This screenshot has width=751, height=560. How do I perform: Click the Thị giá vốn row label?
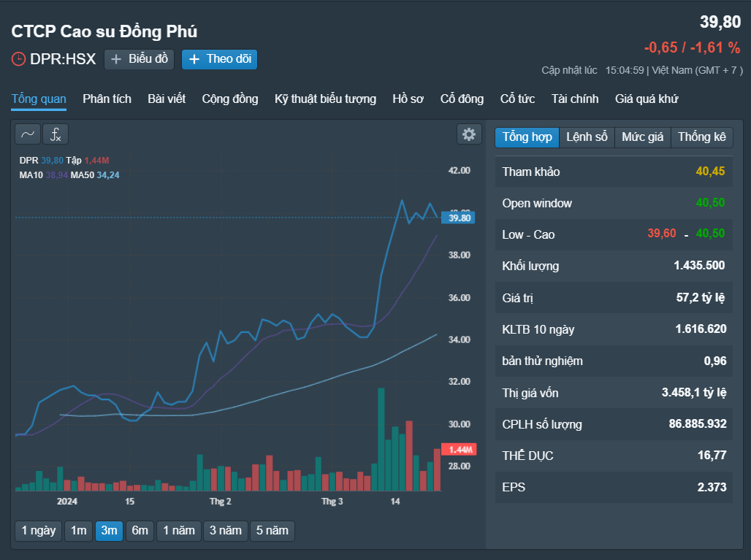coord(530,394)
